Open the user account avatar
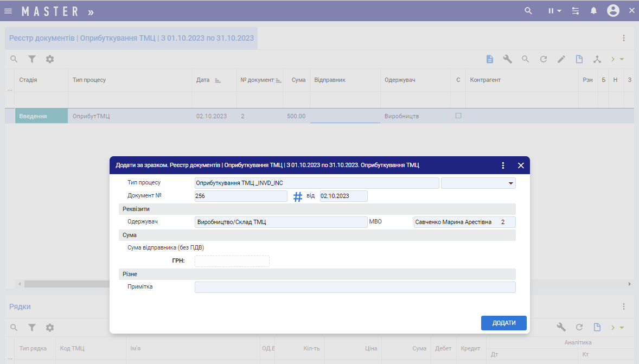Screen dimensions: 639x364 pyautogui.click(x=613, y=11)
